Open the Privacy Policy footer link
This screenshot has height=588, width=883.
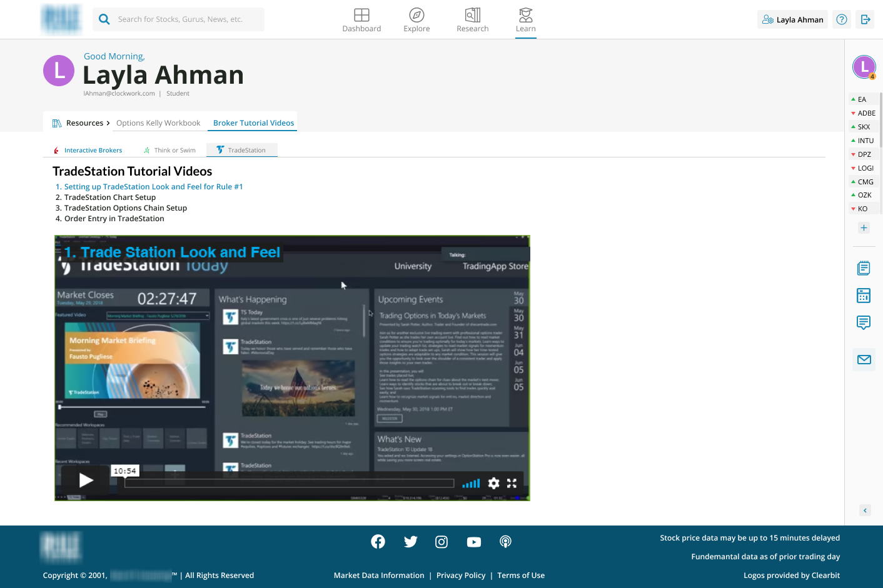point(461,576)
